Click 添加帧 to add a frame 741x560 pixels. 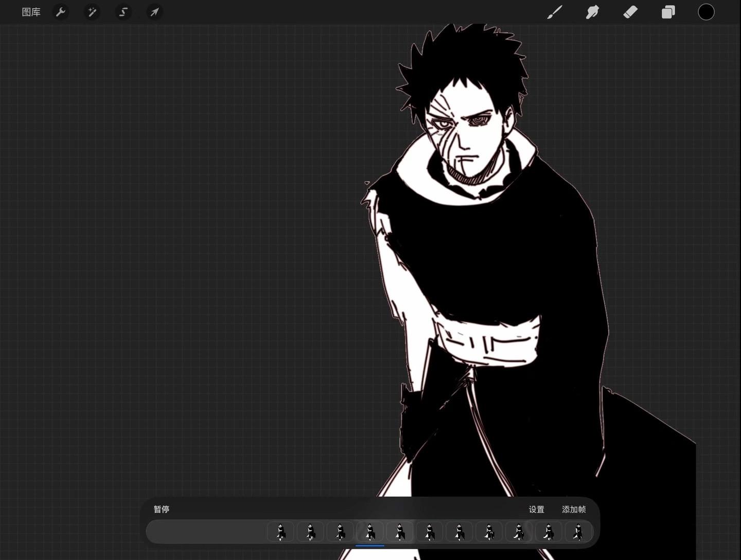click(x=574, y=509)
